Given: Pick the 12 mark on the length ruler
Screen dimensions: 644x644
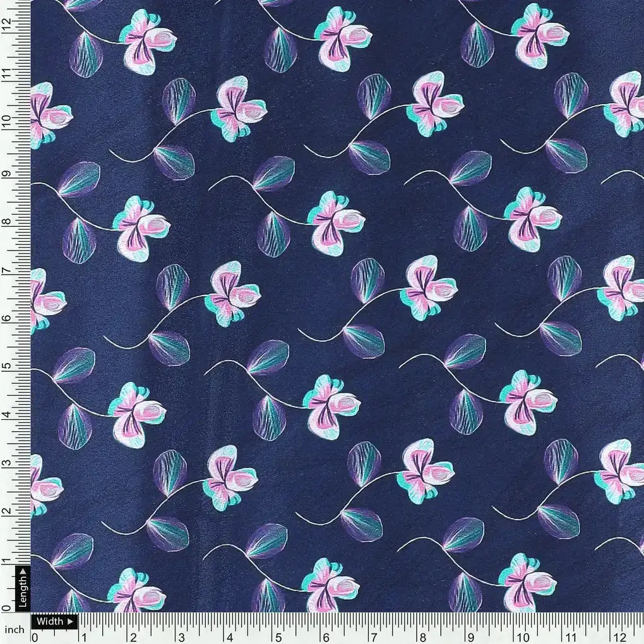Looking at the screenshot, I should (x=6, y=25).
